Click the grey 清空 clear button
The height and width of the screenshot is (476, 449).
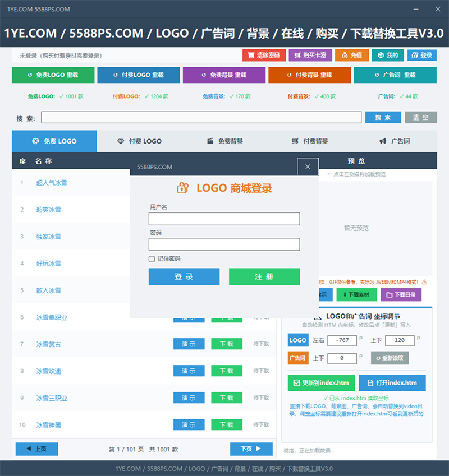click(x=421, y=117)
